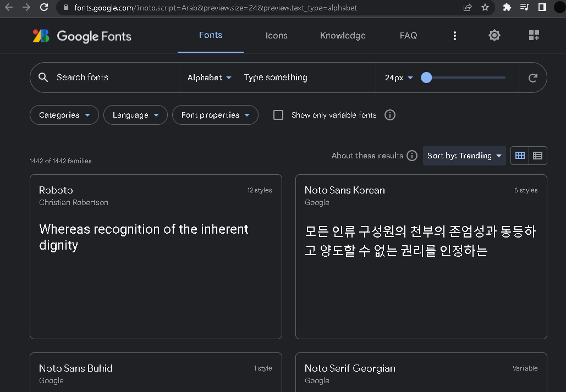Click the share icon in address bar
566x392 pixels.
(x=468, y=8)
